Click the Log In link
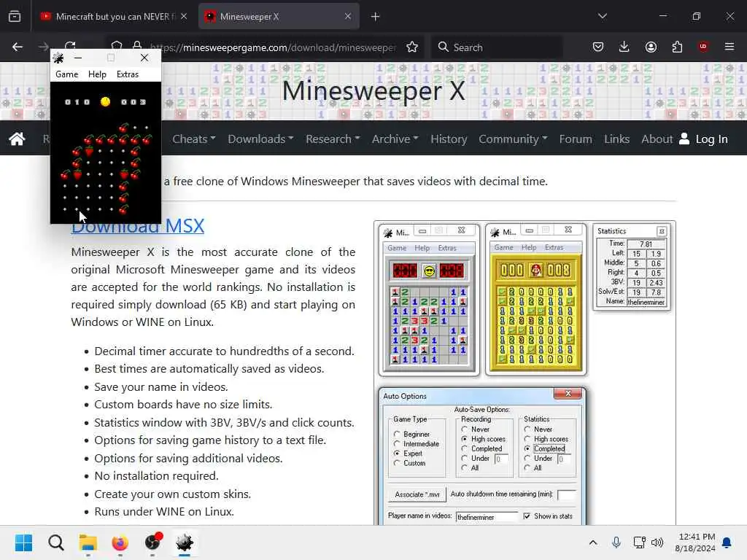 (711, 139)
